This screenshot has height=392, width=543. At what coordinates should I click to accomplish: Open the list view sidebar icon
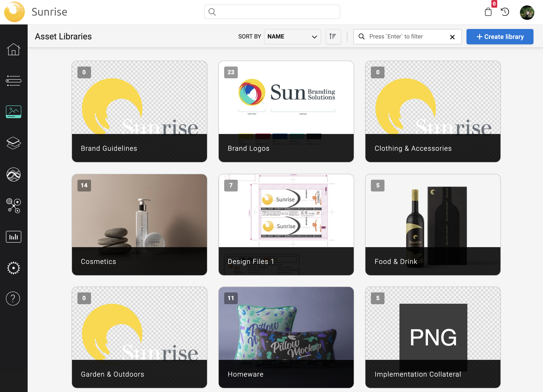(13, 81)
